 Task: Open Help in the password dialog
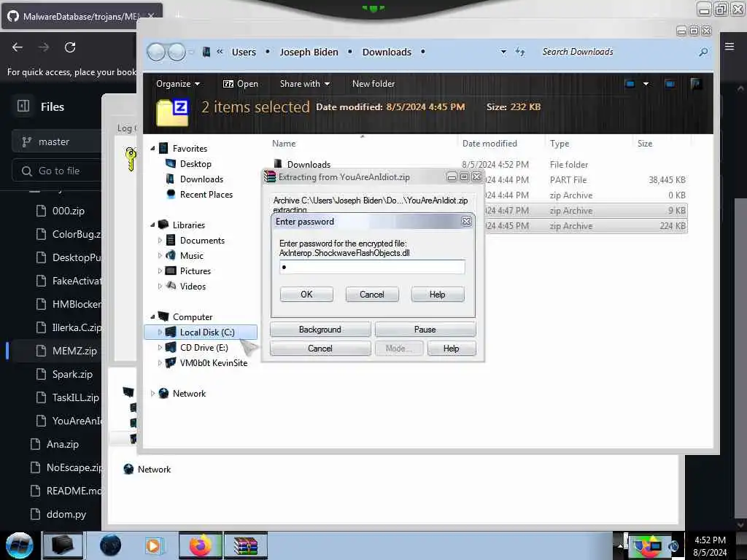click(x=437, y=295)
